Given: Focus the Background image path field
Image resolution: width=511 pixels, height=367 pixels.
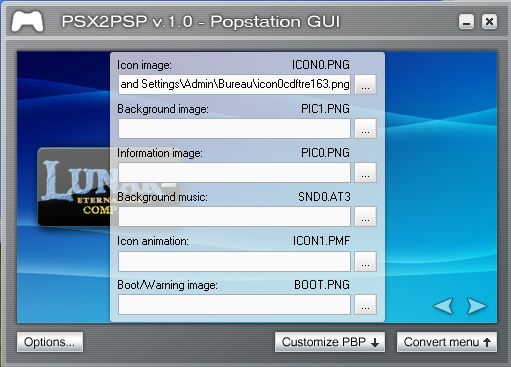Looking at the screenshot, I should pos(234,129).
